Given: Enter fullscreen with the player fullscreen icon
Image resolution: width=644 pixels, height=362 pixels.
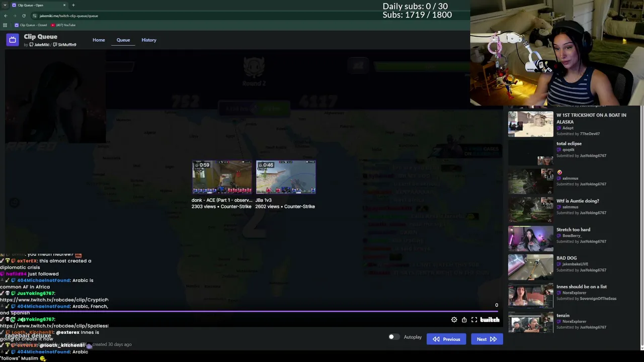Looking at the screenshot, I should (x=474, y=320).
